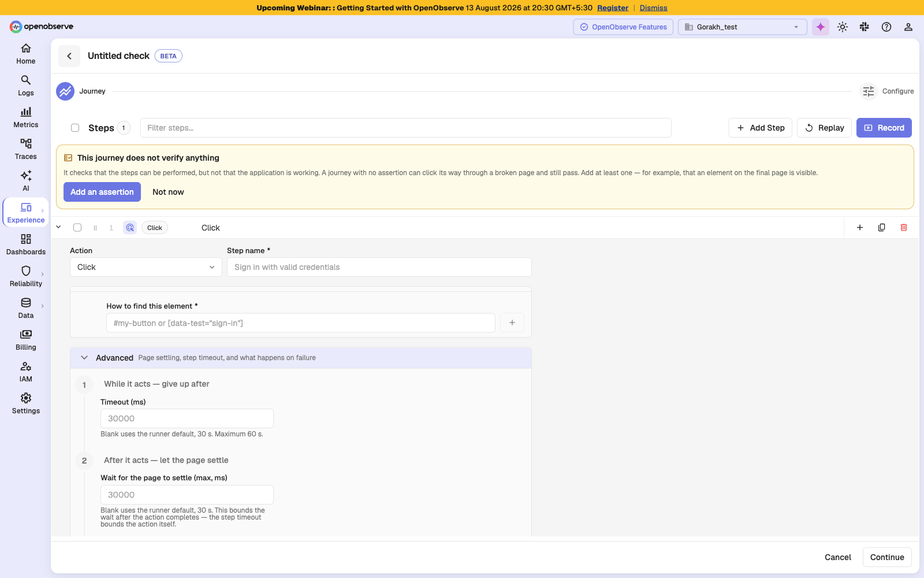Click the Continue button
The width and height of the screenshot is (924, 578).
coord(887,557)
